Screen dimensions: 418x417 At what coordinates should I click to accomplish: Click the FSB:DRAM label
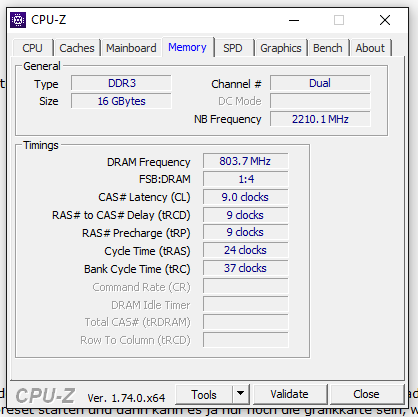(165, 179)
